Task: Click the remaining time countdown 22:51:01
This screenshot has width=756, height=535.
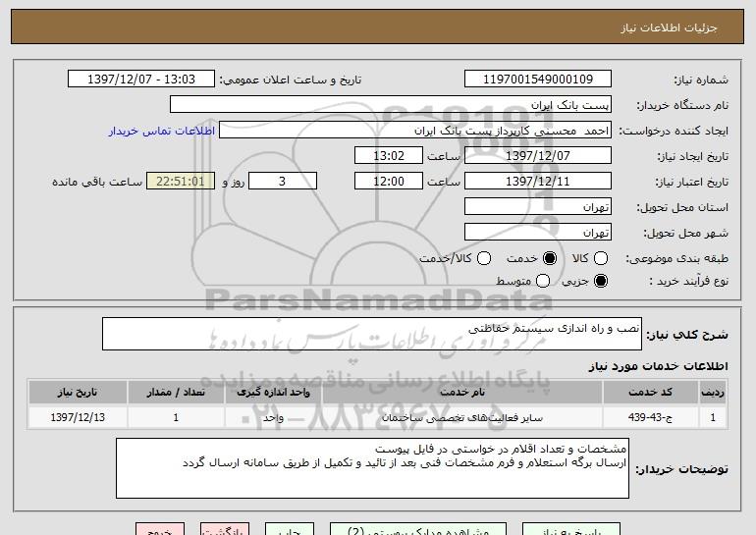Action: click(181, 182)
